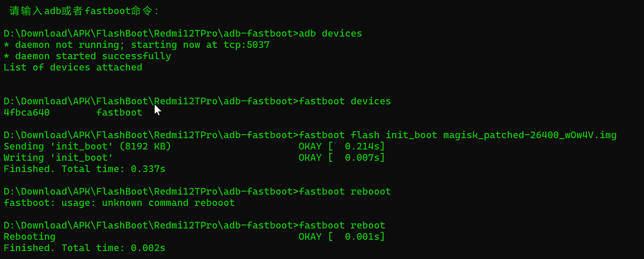644x259 pixels.
Task: Click the 'tcp:5037' port text
Action: click(x=246, y=45)
